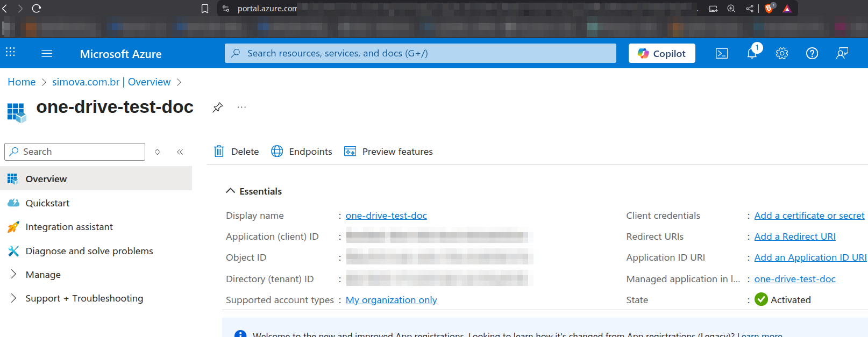Click the Feedback icon in header

click(x=842, y=53)
